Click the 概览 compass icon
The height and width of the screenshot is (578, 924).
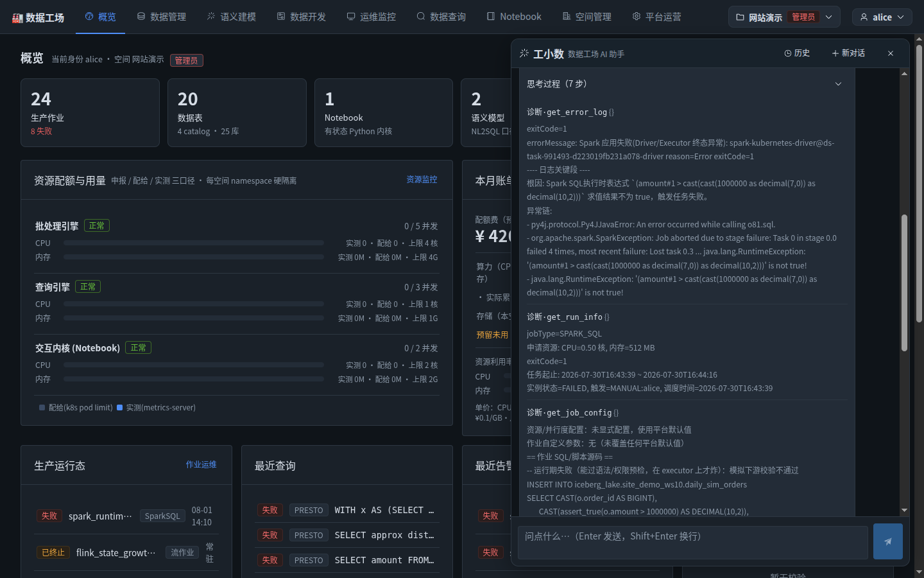point(89,17)
